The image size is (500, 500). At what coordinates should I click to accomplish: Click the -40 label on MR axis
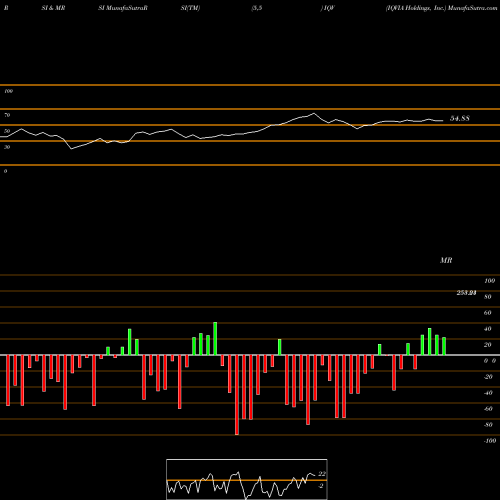(488, 393)
